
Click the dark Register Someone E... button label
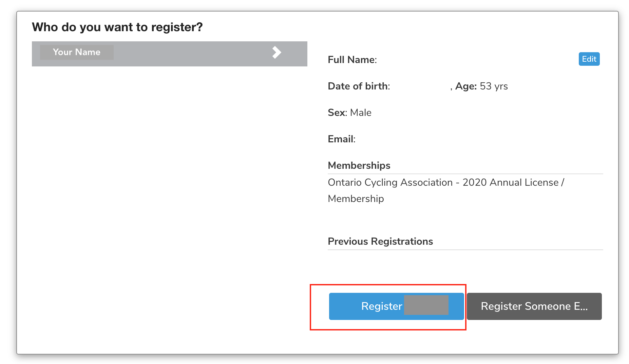(534, 306)
